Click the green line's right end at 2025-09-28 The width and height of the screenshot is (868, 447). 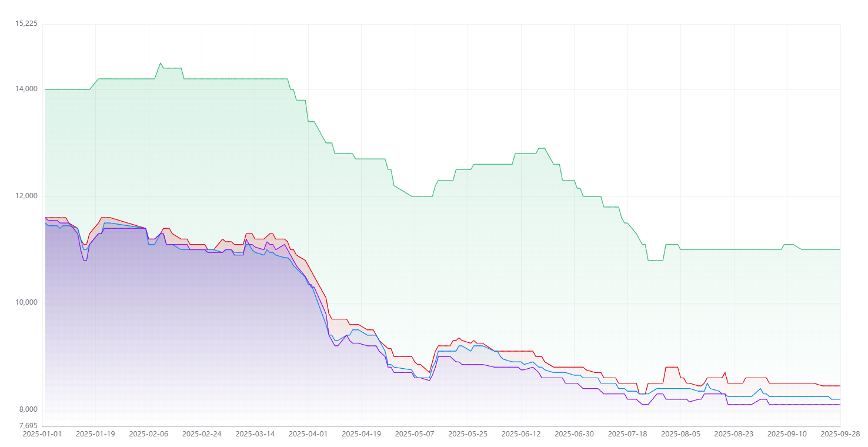840,249
